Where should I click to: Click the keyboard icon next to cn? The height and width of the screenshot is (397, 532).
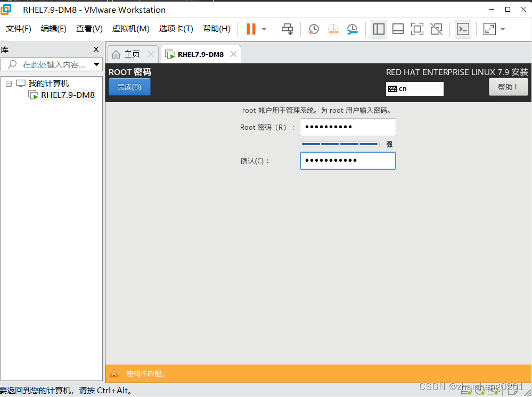(x=392, y=89)
